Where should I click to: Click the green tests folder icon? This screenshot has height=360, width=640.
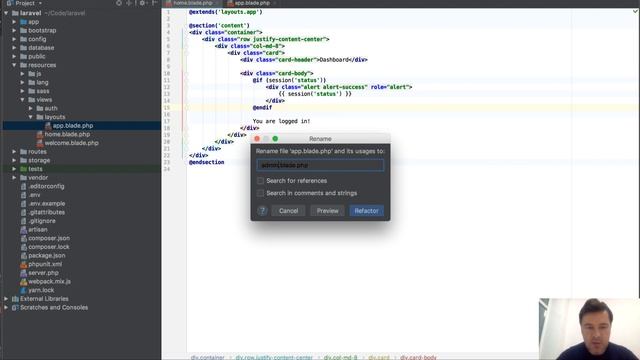[x=24, y=169]
